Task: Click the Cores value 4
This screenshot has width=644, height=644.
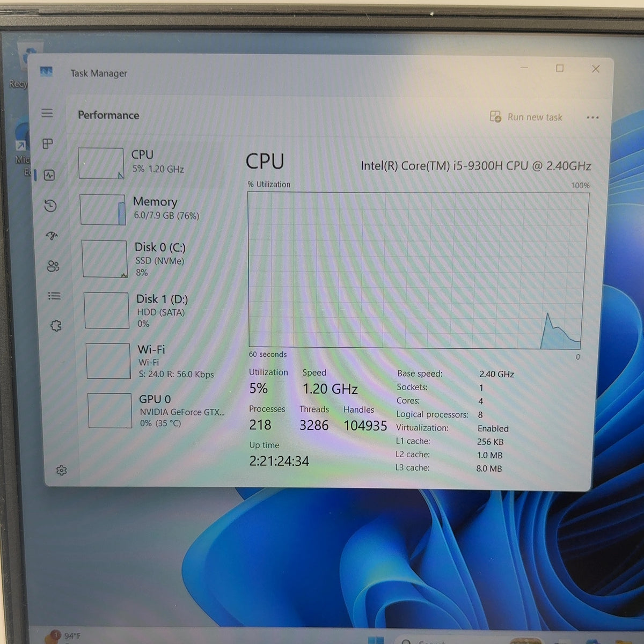Action: pos(481,401)
